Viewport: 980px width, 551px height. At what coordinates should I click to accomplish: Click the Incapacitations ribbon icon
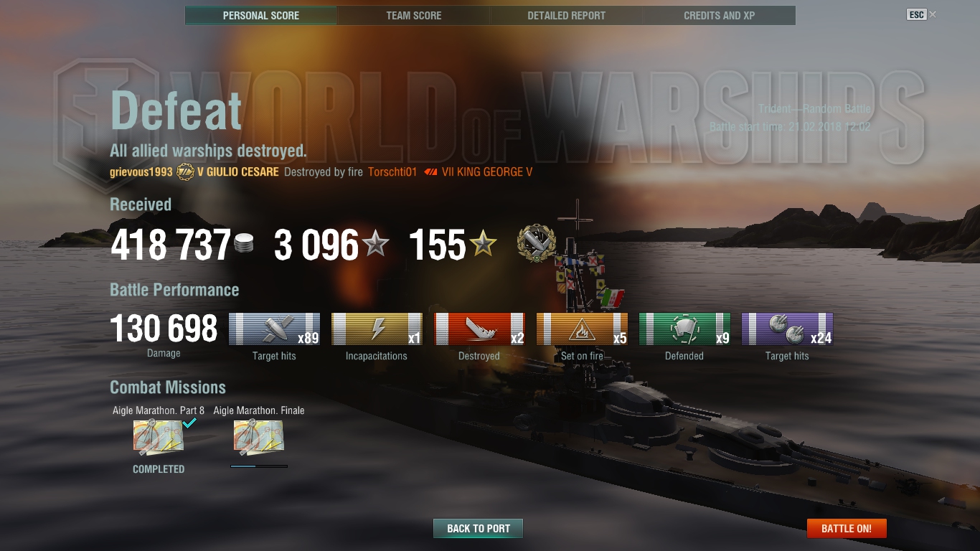(377, 329)
